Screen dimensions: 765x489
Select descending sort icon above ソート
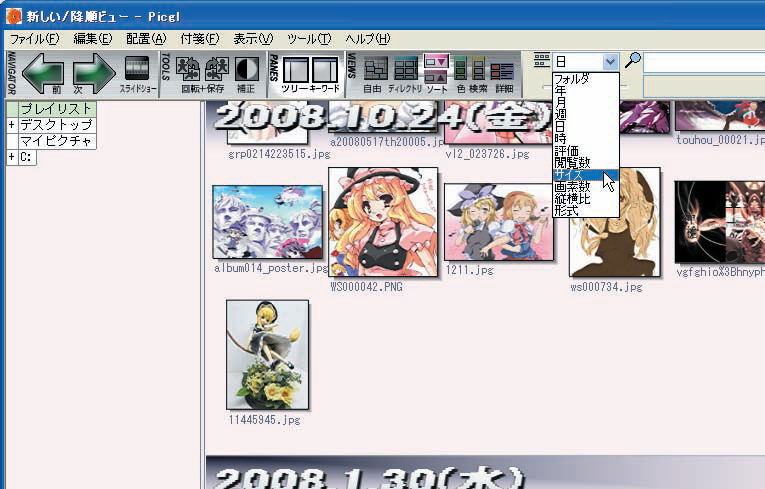[436, 61]
